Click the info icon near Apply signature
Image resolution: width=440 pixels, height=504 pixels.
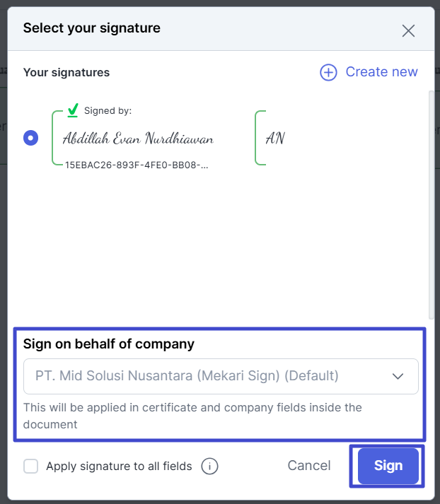[x=209, y=466]
